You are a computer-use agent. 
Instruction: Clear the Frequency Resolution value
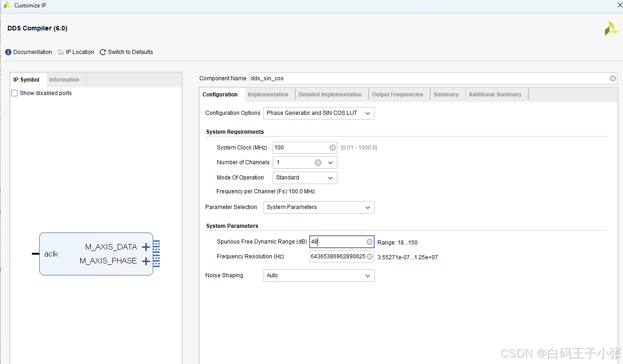click(x=370, y=257)
